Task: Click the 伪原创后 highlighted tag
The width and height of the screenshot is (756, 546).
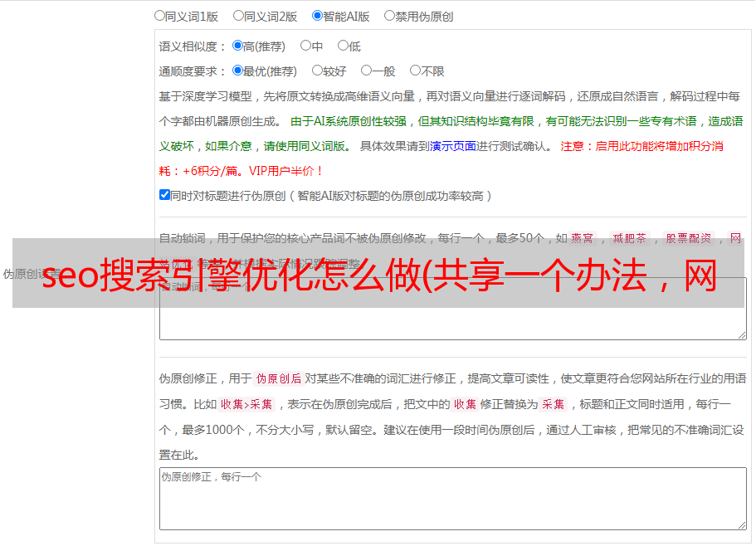Action: [279, 378]
